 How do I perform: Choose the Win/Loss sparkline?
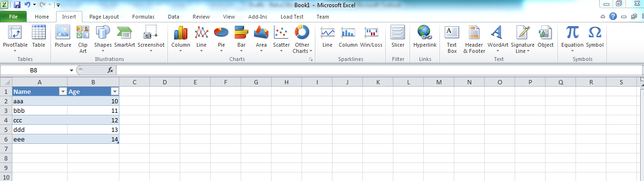coord(371,39)
